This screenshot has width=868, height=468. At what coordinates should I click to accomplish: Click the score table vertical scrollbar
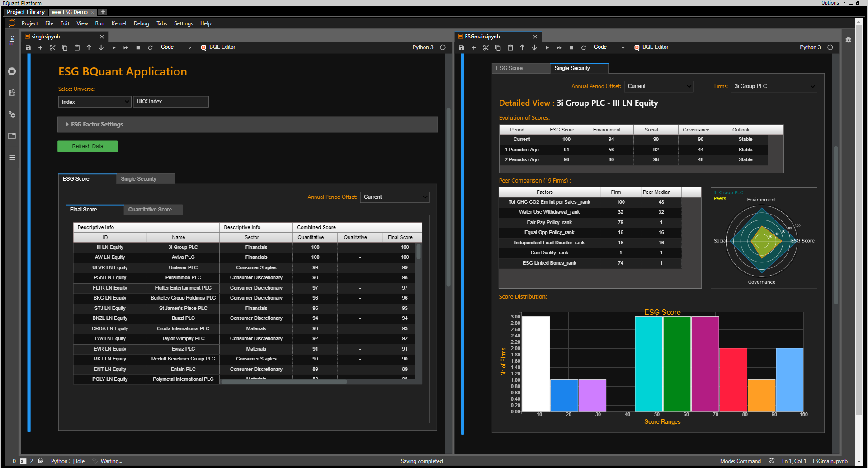(419, 252)
